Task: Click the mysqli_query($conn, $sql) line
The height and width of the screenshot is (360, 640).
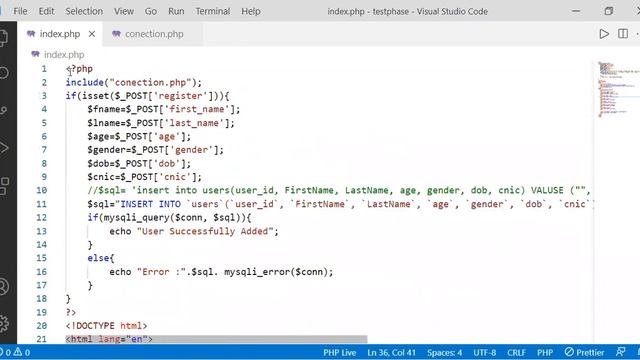Action: [x=169, y=218]
